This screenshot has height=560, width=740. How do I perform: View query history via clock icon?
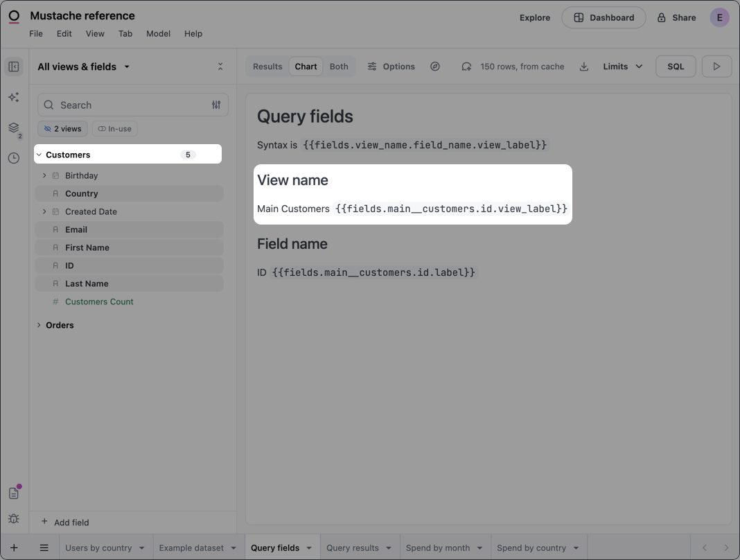pos(13,158)
